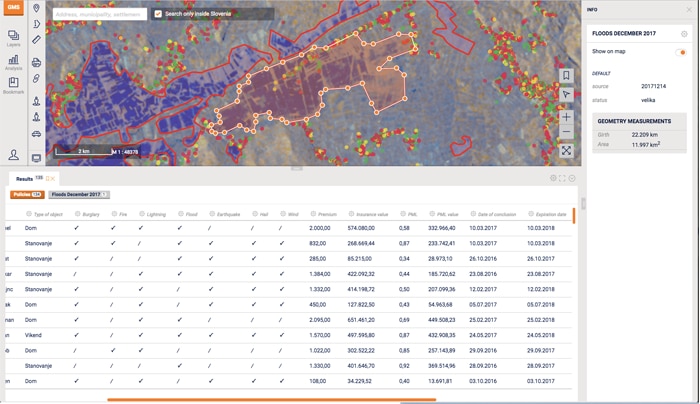Open the Bookmark panel in sidebar
The image size is (700, 404).
13,86
